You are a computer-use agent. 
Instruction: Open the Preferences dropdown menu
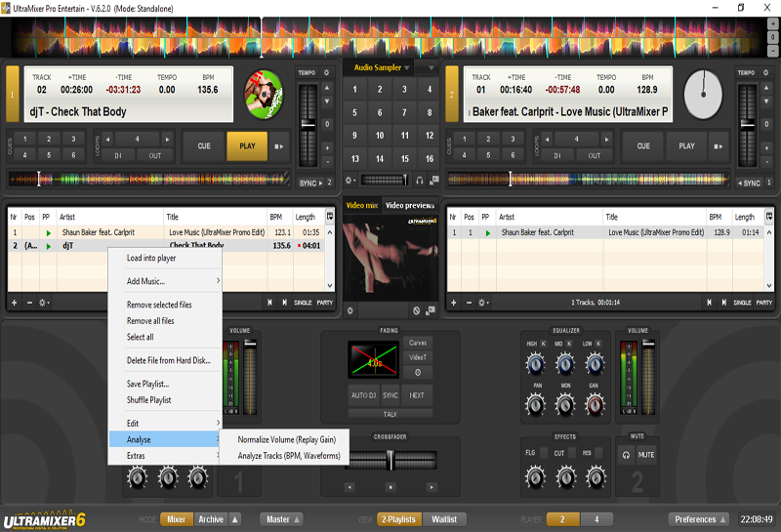point(698,519)
